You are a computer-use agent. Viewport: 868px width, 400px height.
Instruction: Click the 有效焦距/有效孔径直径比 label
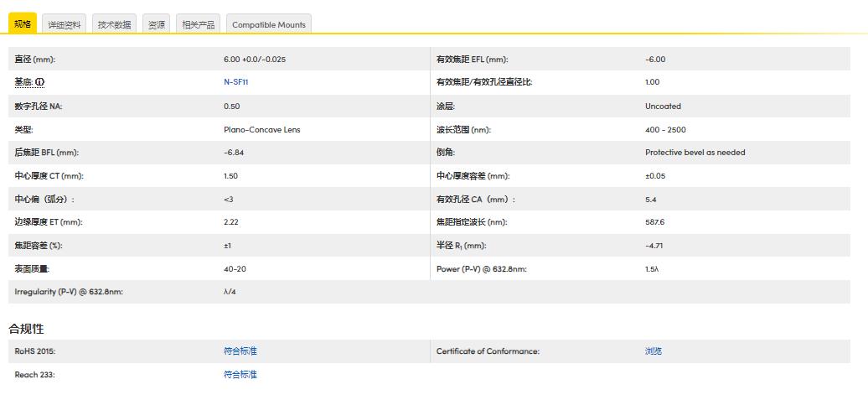(484, 82)
